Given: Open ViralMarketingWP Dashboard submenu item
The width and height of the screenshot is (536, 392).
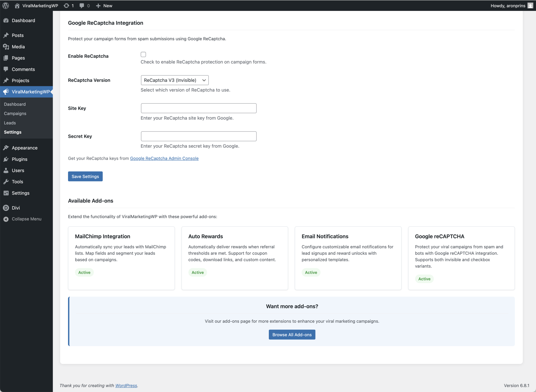Looking at the screenshot, I should pyautogui.click(x=15, y=104).
